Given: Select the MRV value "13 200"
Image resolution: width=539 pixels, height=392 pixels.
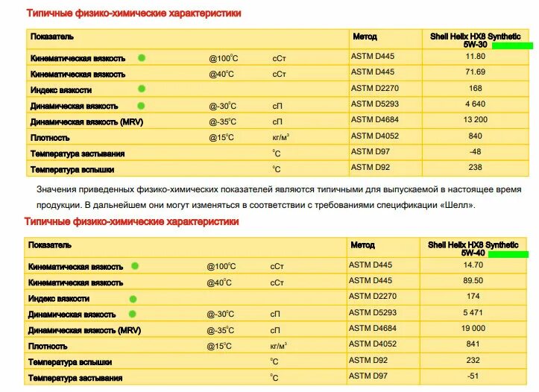Looking at the screenshot, I should coord(475,120).
